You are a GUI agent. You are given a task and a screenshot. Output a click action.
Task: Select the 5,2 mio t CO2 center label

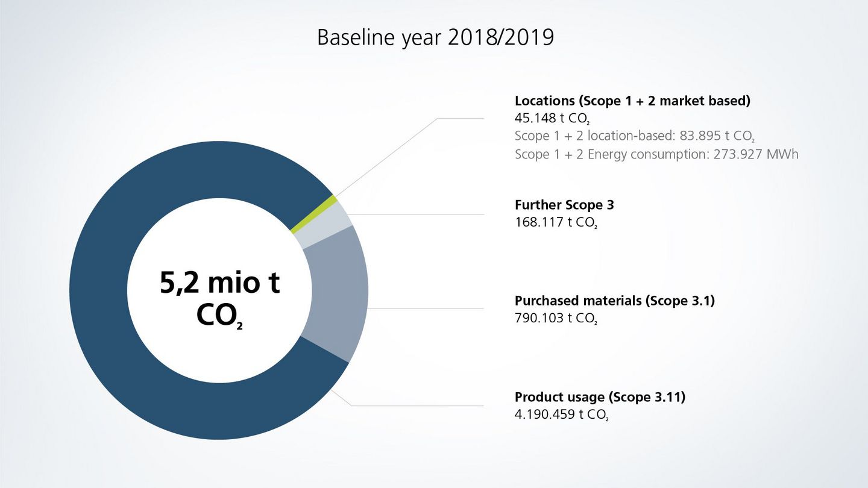[x=220, y=298]
